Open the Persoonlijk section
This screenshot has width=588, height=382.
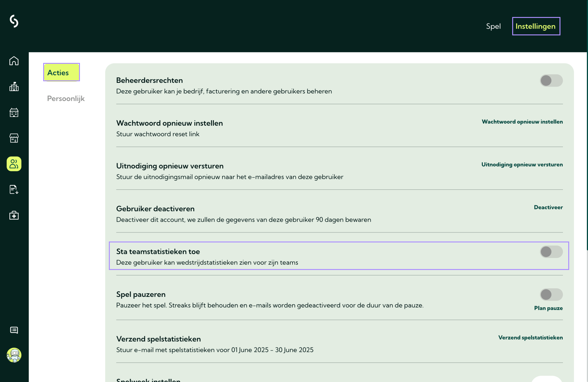(x=66, y=98)
